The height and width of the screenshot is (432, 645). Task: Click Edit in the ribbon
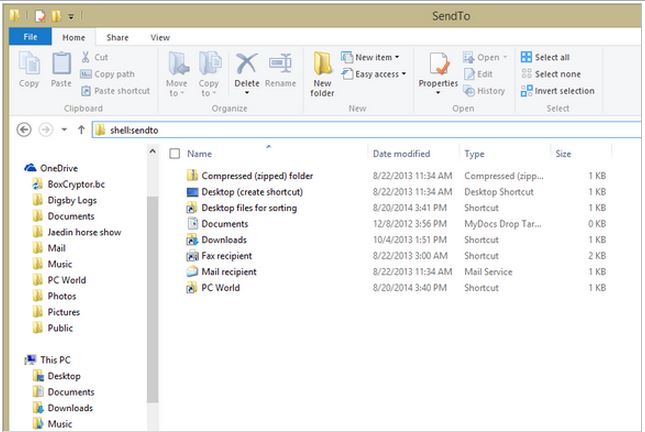coord(478,74)
